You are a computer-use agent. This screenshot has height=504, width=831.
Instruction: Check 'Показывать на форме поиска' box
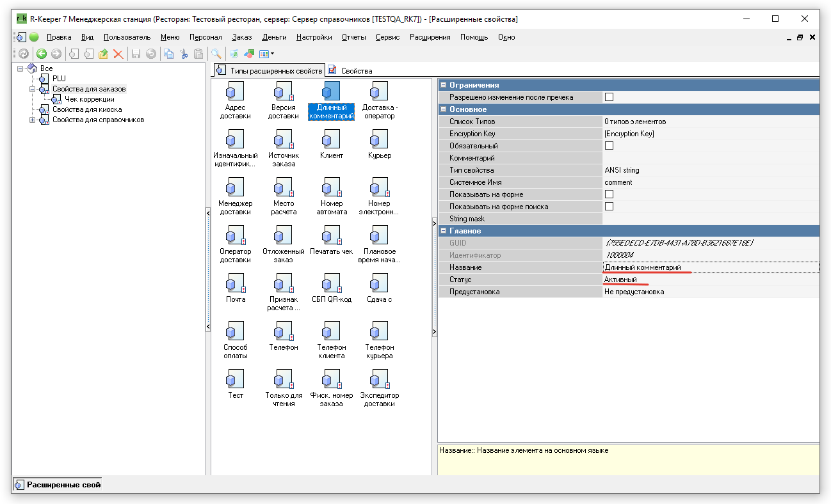[x=609, y=207]
